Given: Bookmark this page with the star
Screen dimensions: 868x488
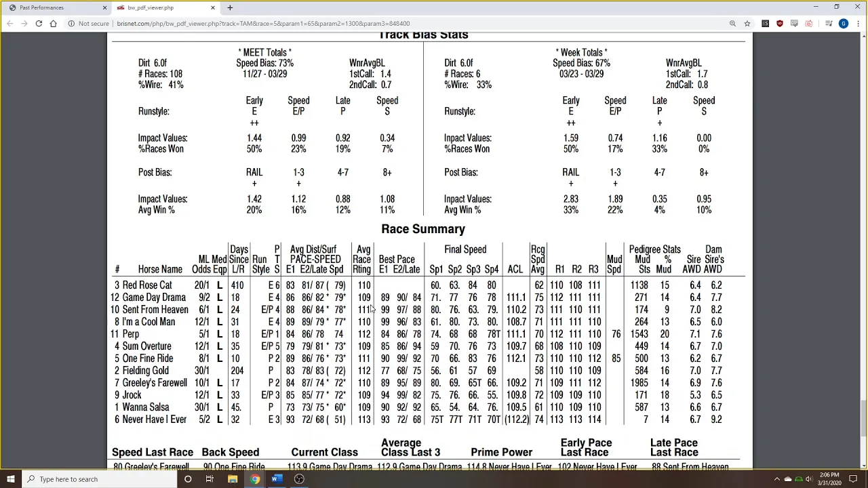Looking at the screenshot, I should tap(747, 24).
